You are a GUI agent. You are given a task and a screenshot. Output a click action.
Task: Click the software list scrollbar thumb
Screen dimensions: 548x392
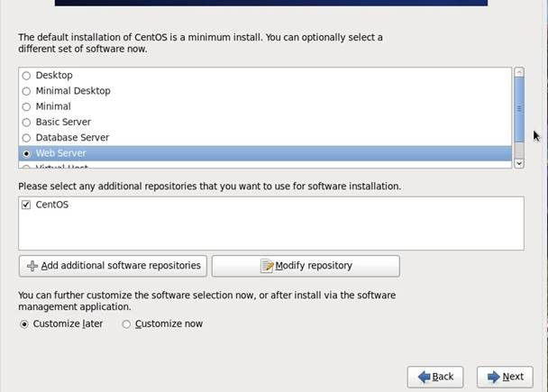(x=519, y=109)
